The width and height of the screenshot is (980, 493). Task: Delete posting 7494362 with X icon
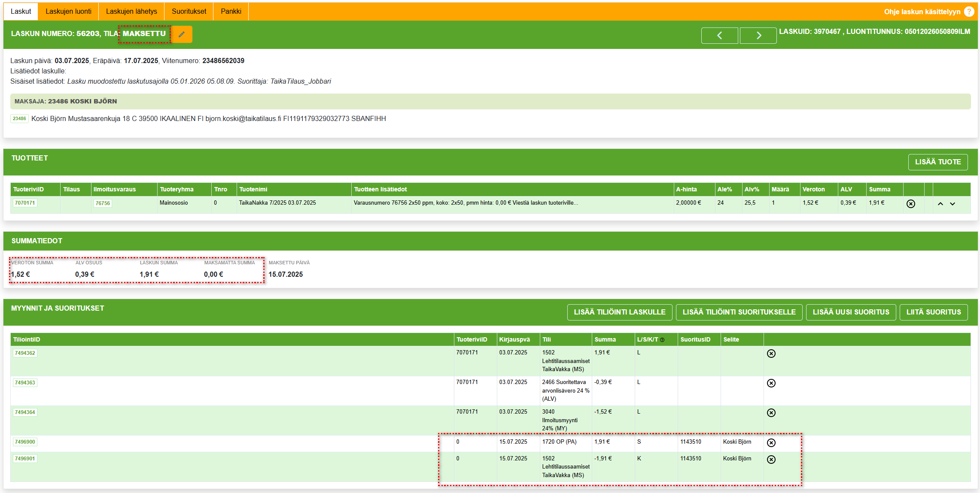pyautogui.click(x=771, y=354)
